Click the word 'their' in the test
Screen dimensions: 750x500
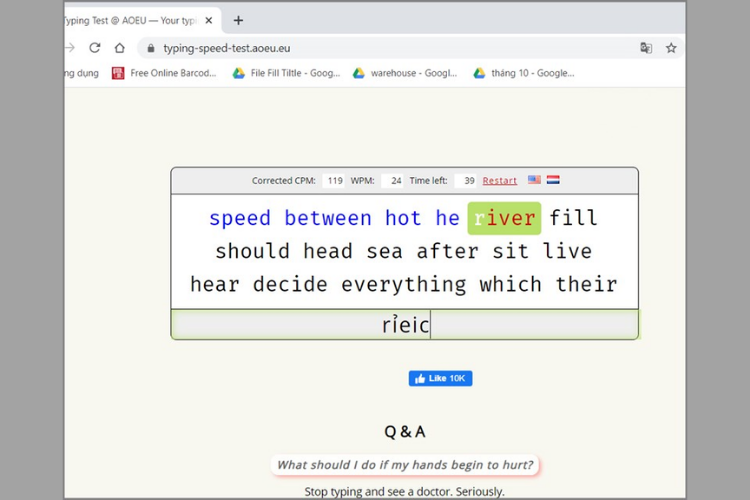click(587, 285)
